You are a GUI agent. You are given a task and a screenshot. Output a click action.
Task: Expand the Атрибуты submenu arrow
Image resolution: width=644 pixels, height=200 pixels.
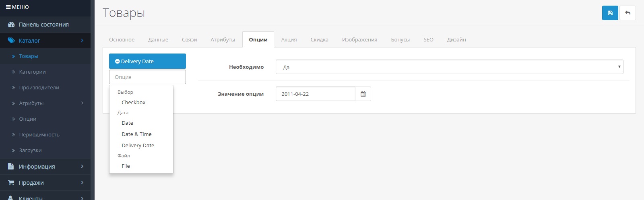point(82,103)
